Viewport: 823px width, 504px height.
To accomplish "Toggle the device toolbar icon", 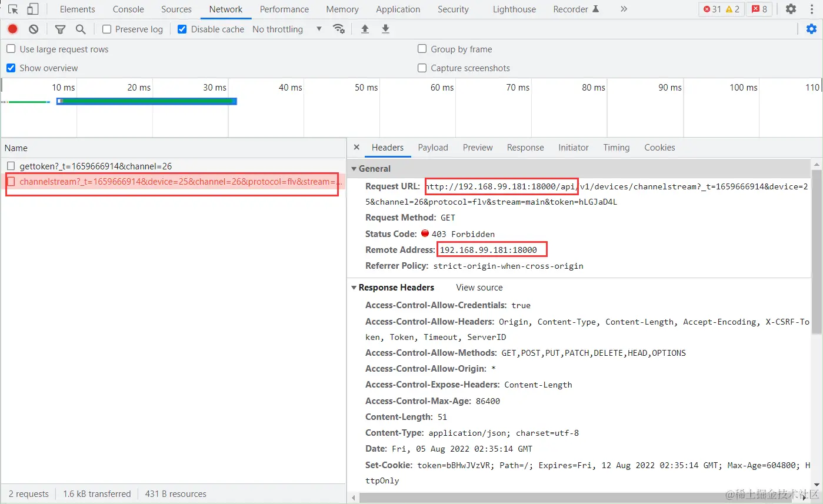I will coord(33,9).
